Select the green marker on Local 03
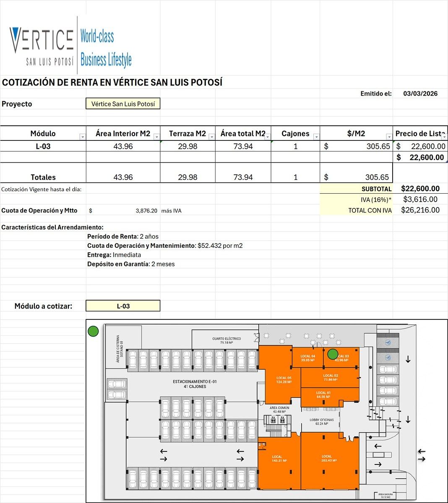The width and height of the screenshot is (448, 503). click(333, 354)
